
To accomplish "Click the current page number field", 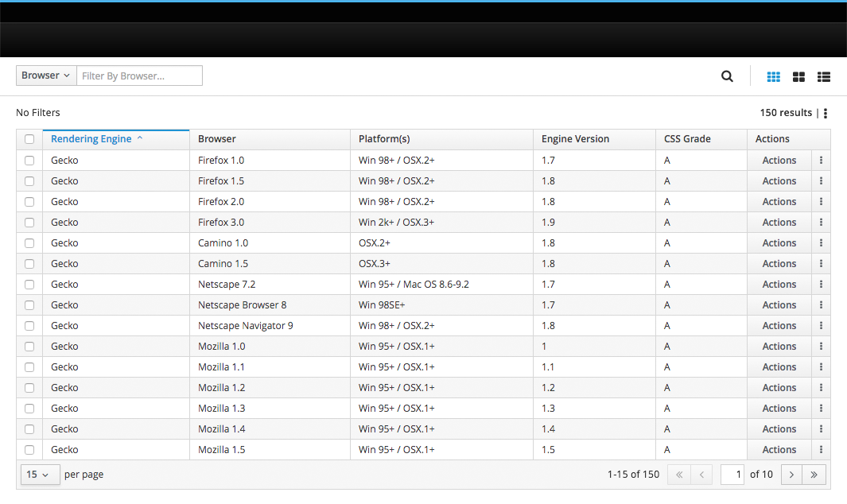I will coord(732,475).
